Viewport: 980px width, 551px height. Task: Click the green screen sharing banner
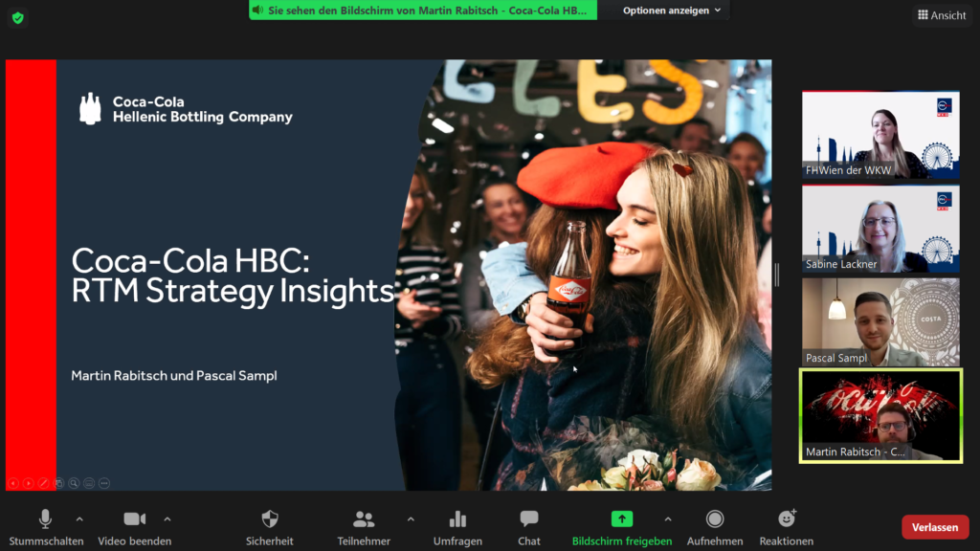423,10
